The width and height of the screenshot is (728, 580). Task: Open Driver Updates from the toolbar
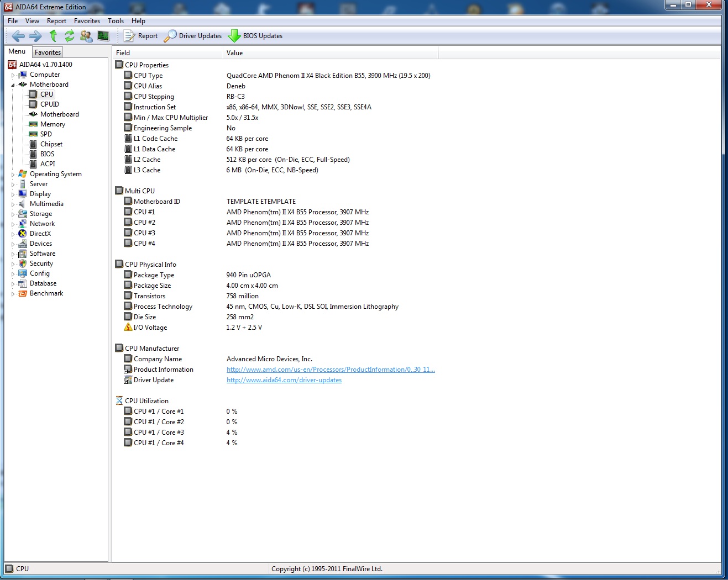(193, 36)
